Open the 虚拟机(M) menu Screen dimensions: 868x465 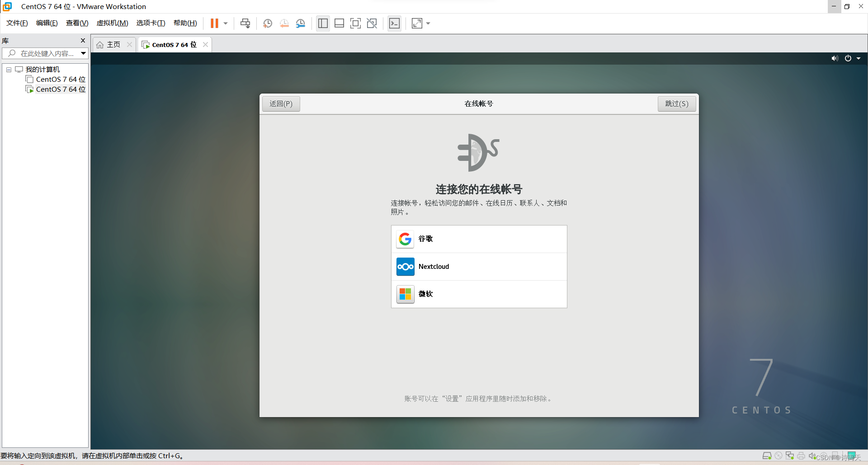[113, 23]
